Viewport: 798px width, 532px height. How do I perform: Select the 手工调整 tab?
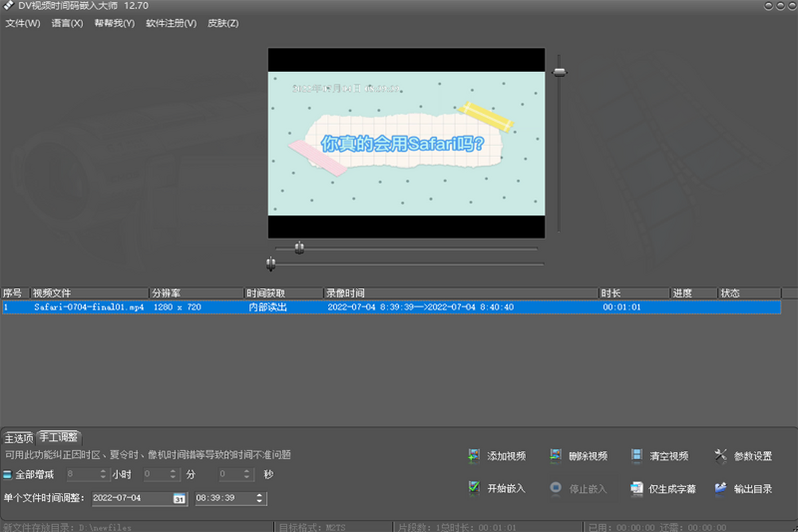pyautogui.click(x=59, y=437)
